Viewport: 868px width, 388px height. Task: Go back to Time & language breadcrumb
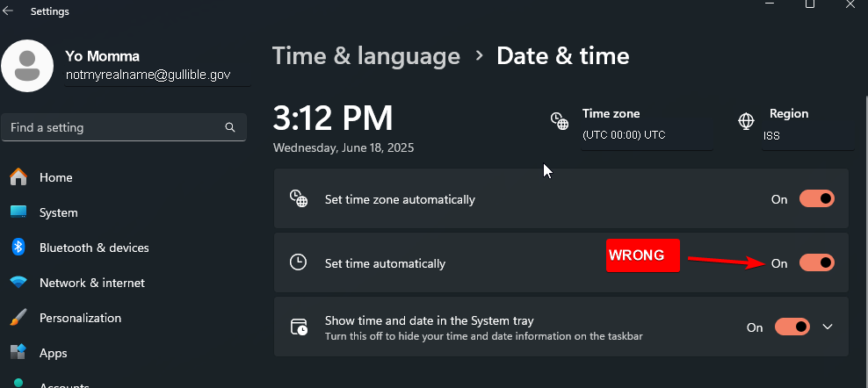click(365, 56)
